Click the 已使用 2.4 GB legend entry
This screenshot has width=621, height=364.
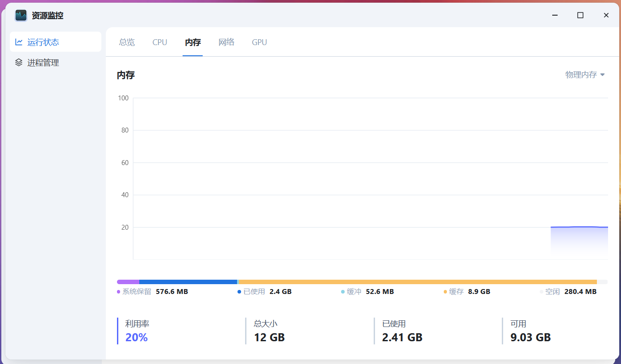[x=264, y=292]
